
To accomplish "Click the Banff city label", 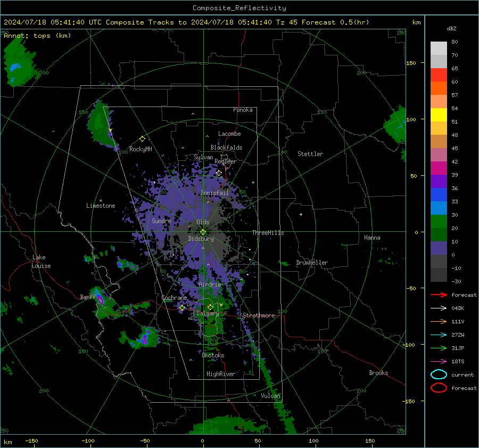I will (88, 297).
